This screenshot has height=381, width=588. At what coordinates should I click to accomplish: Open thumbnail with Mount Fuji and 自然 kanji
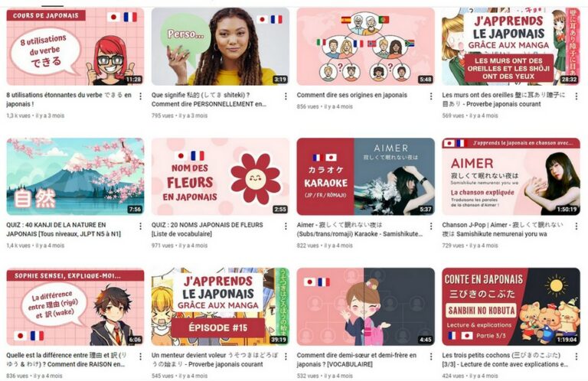(75, 177)
